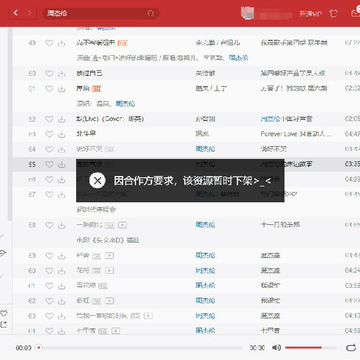Like song number 50 with heart
Image resolution: width=360 pixels, height=360 pixels.
click(49, 73)
